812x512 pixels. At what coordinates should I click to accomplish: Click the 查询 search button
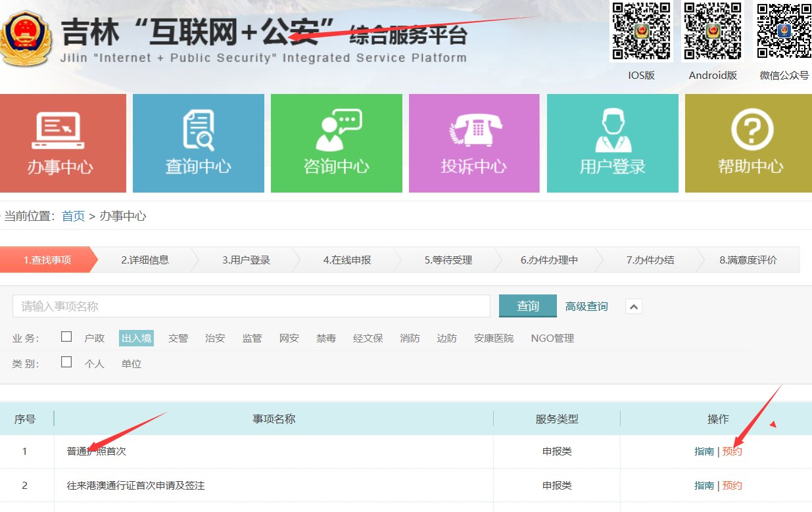tap(527, 306)
